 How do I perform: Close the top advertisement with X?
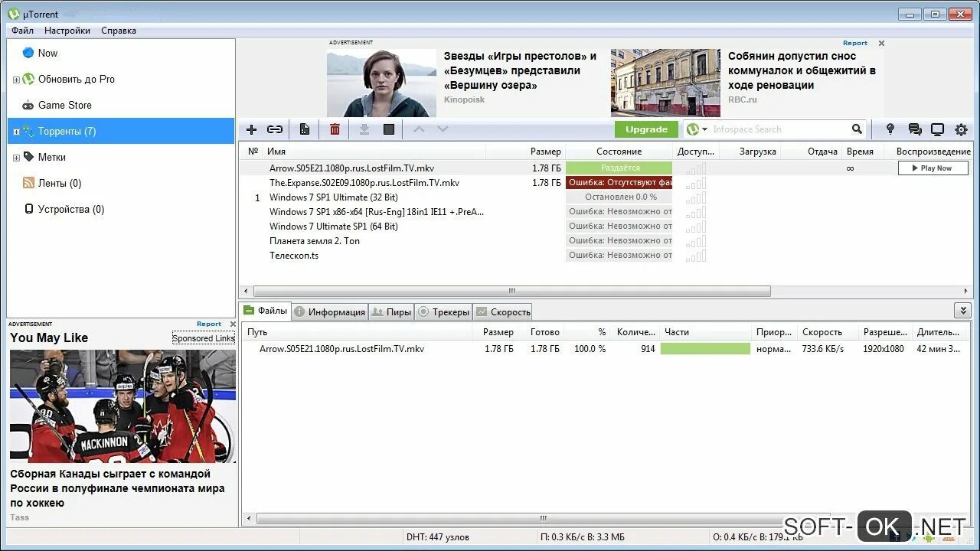pos(881,44)
